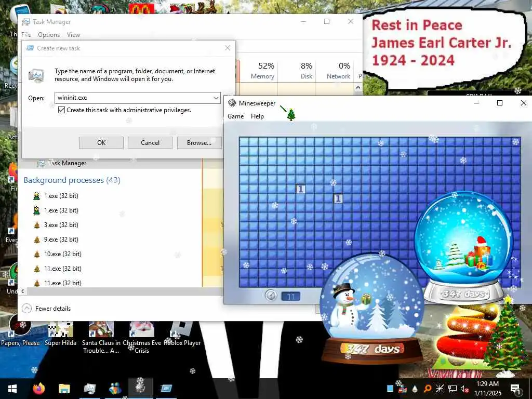Open the Options menu in Task Manager

point(49,35)
